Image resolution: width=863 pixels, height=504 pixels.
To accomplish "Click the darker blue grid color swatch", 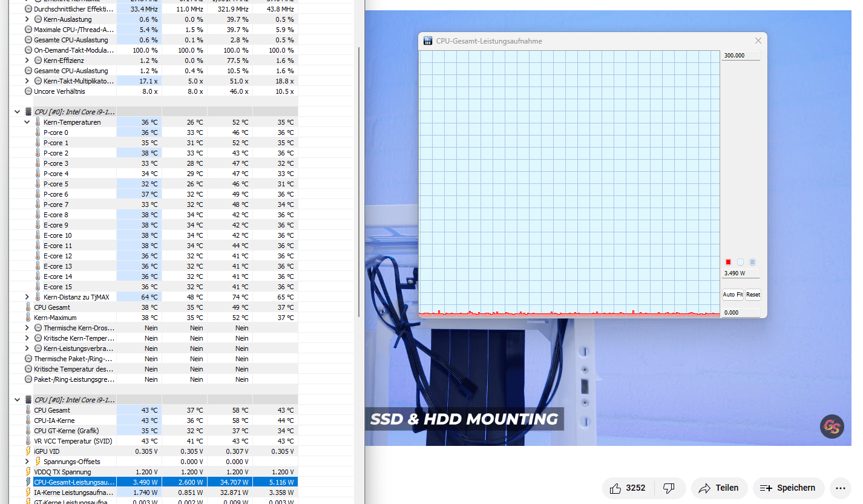I will tap(752, 262).
